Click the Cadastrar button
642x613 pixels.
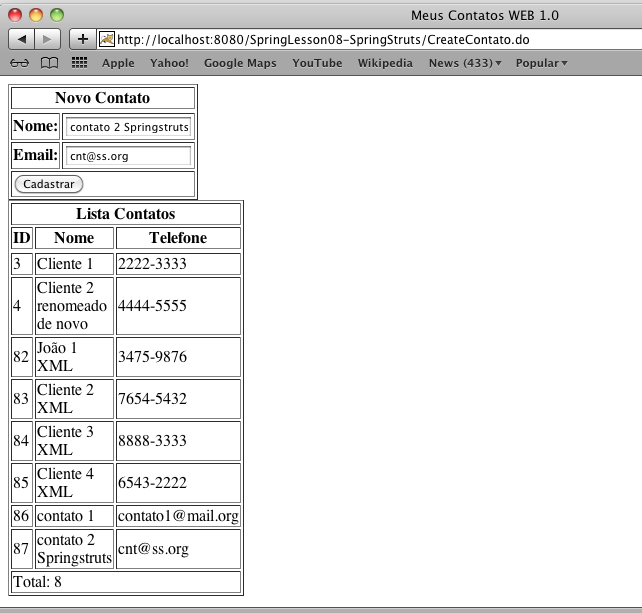coord(49,184)
